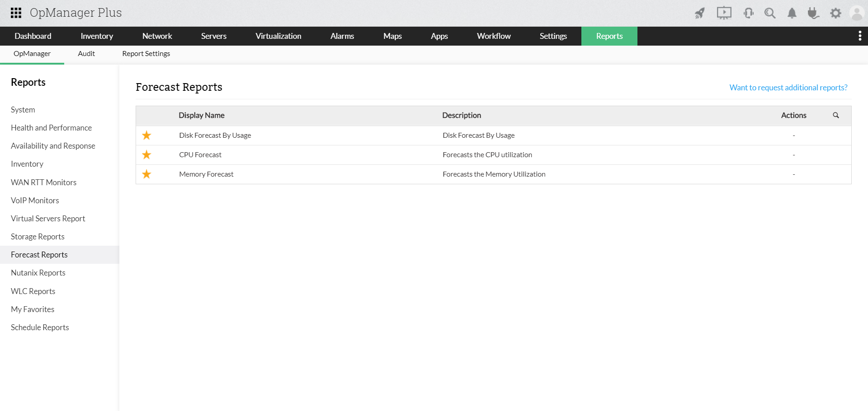Click the search icon in the table header

point(835,115)
